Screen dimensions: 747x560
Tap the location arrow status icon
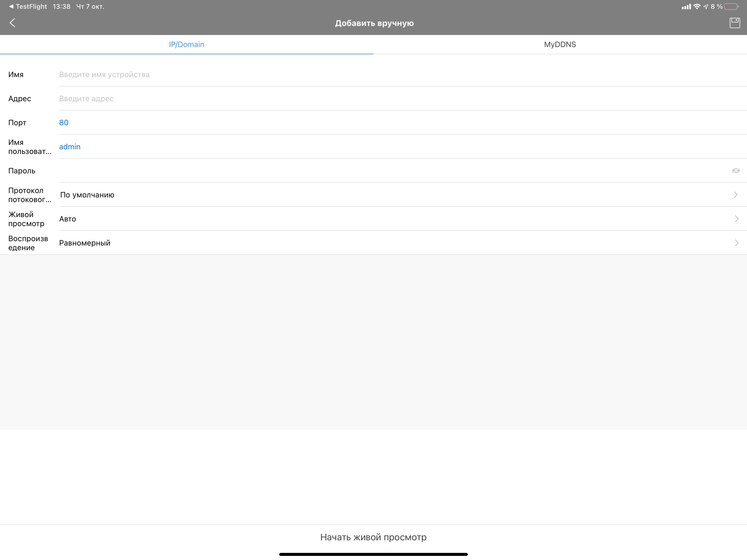pyautogui.click(x=705, y=6)
